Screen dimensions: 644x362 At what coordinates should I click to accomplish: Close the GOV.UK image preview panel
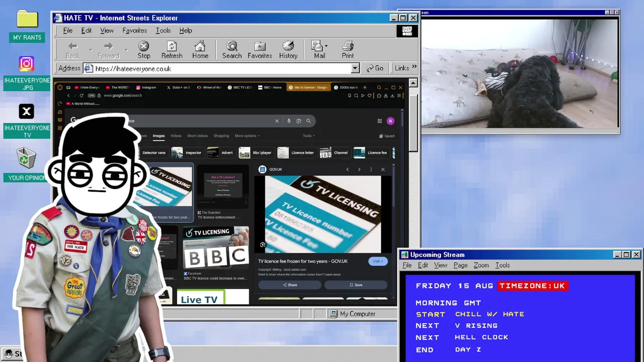pyautogui.click(x=383, y=169)
